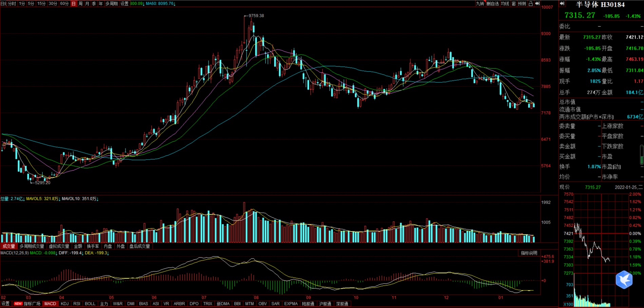Click the 窗 window button
This screenshot has height=308, width=644.
(x=514, y=3)
